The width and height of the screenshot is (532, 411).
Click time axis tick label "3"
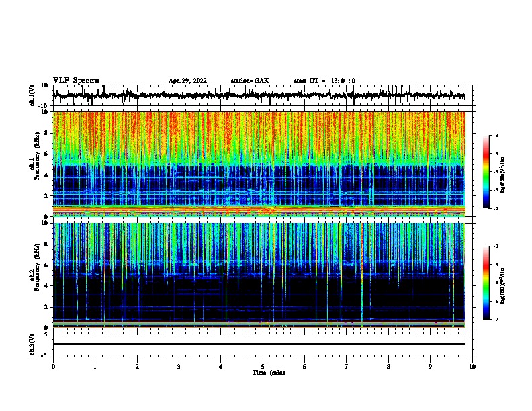(x=179, y=367)
